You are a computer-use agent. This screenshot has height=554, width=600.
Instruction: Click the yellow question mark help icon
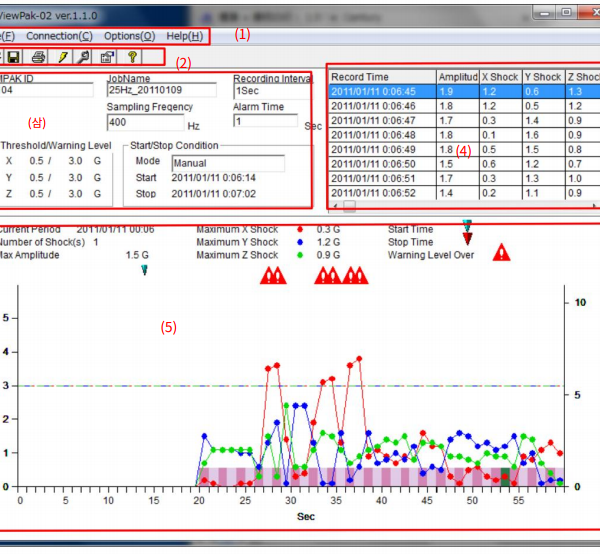pyautogui.click(x=132, y=58)
